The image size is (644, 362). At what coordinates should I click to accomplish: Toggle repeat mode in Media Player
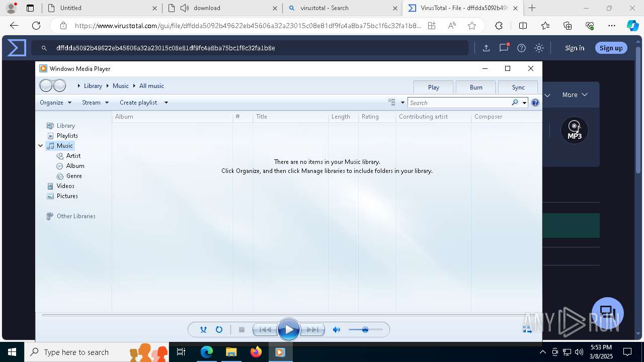pos(219,330)
